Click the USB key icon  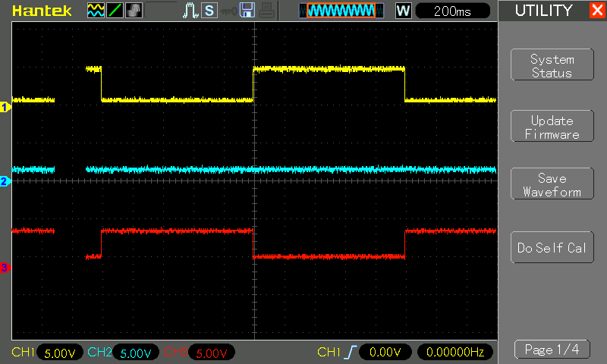[x=228, y=11]
